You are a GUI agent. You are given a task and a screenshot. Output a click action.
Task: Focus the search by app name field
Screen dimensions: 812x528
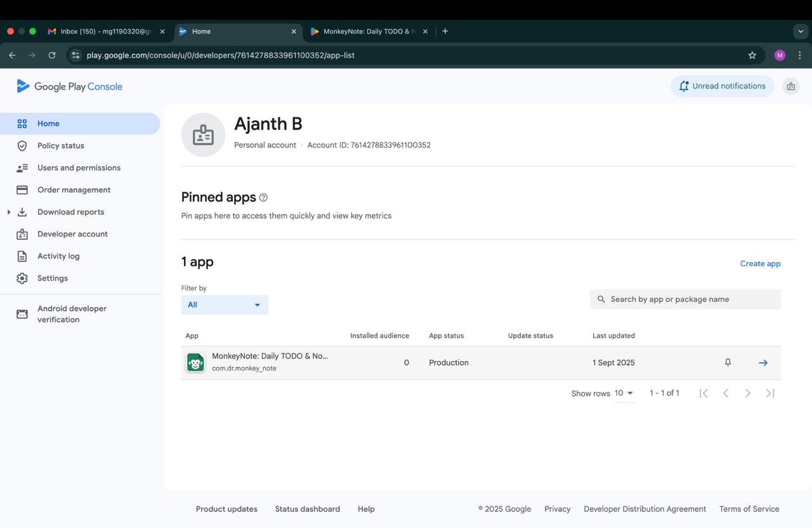685,299
